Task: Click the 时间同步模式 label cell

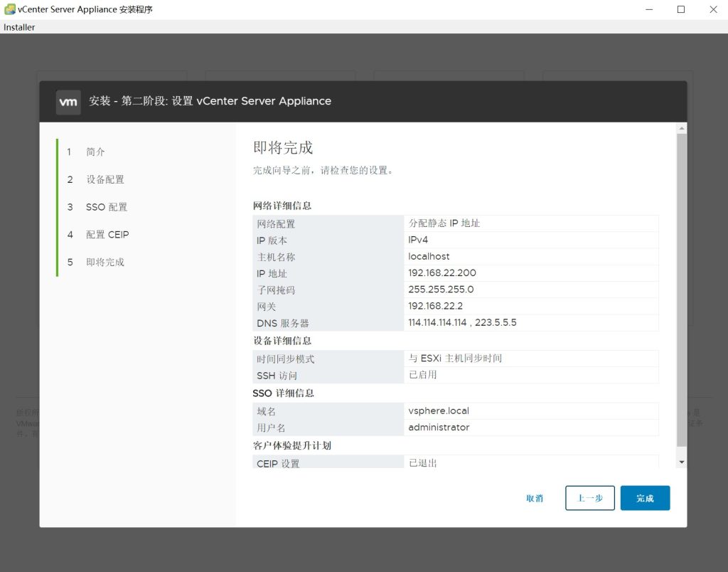Action: pos(328,359)
